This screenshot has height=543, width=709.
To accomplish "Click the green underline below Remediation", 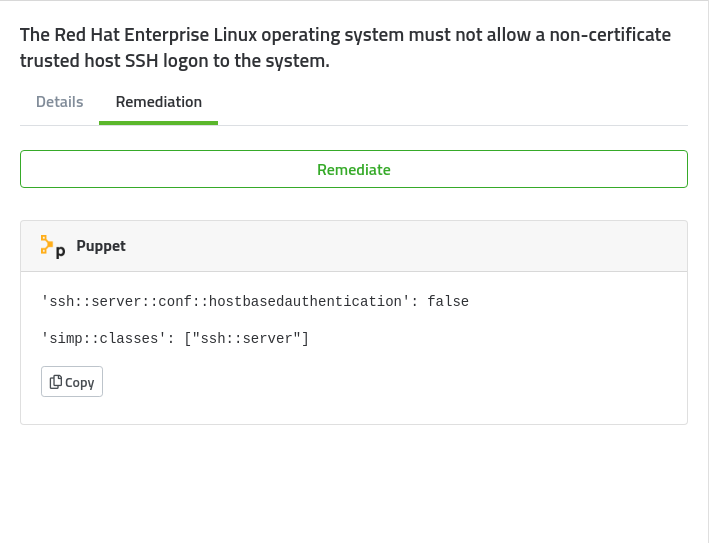I will coord(158,123).
